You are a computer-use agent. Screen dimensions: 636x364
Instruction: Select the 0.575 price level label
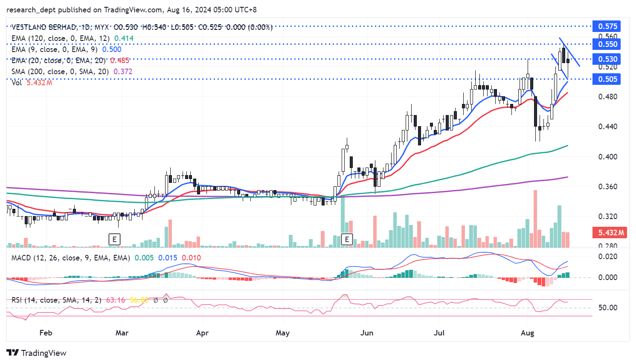[x=607, y=26]
